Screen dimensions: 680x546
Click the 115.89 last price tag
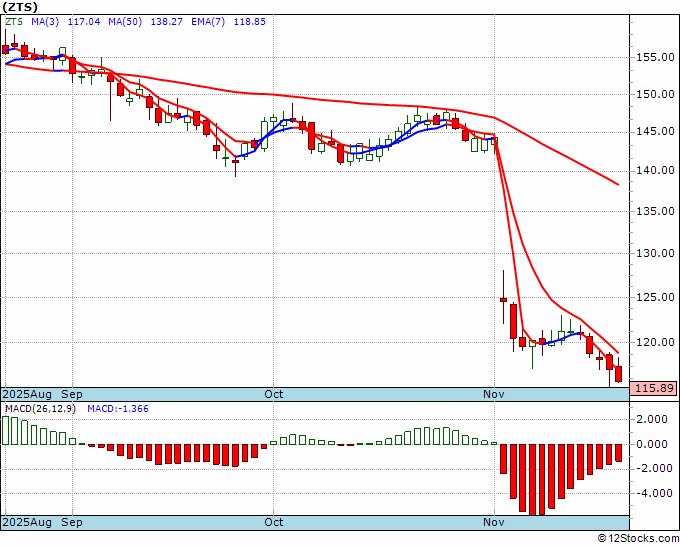tap(653, 388)
